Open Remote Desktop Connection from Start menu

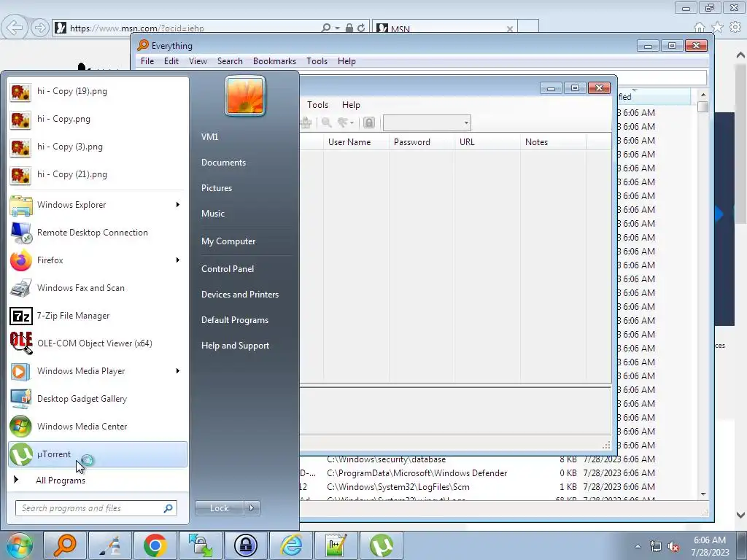tap(97, 233)
